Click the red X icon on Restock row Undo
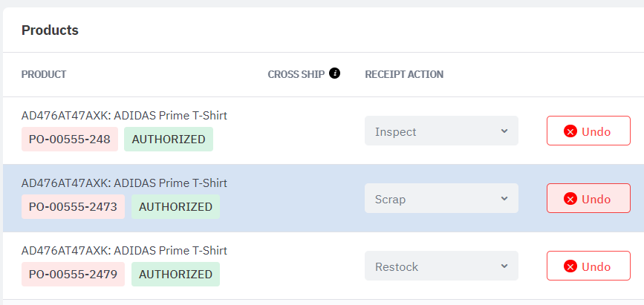 tap(570, 266)
